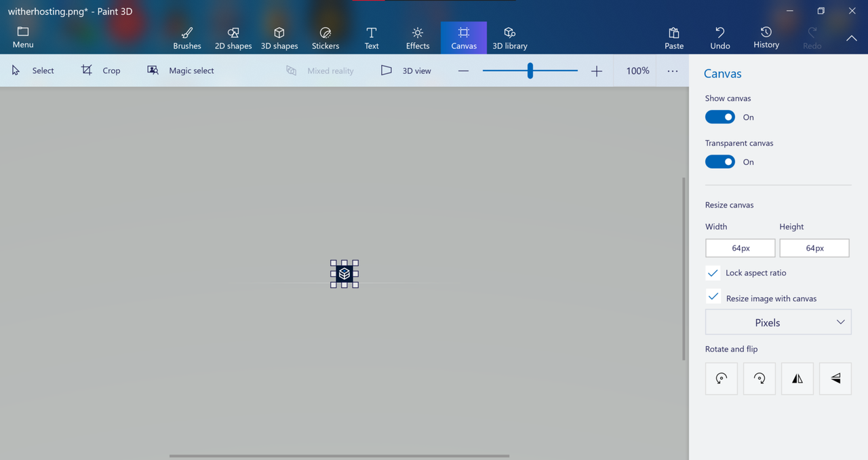
Task: Zoom out with the minus button
Action: click(x=463, y=71)
